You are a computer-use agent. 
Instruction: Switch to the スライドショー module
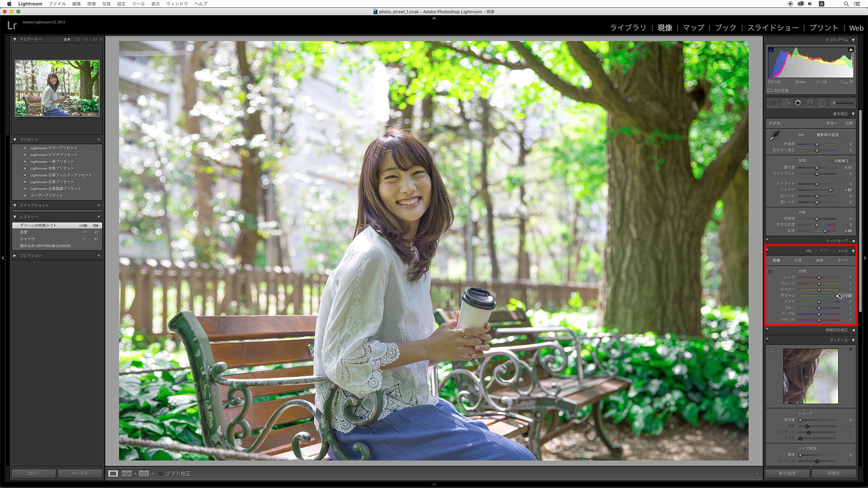click(x=773, y=28)
